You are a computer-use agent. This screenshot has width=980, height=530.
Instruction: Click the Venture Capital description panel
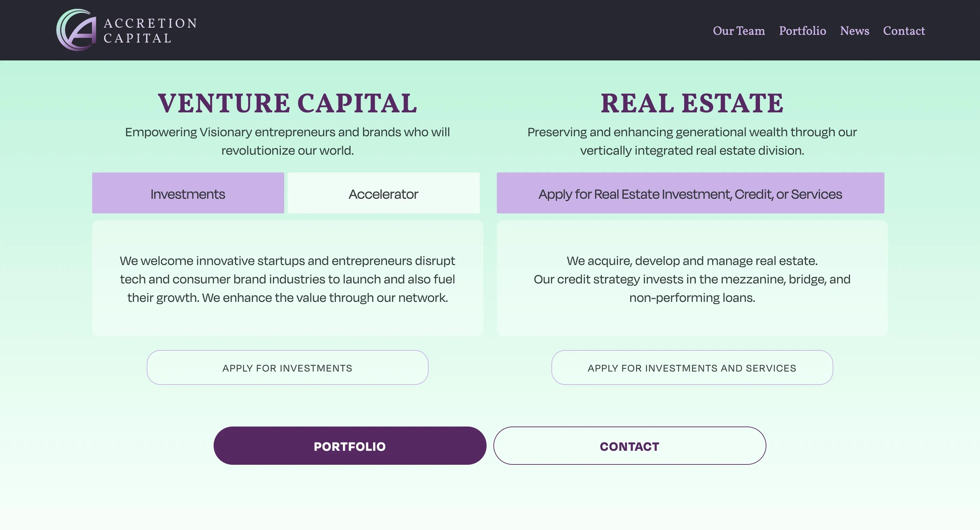pyautogui.click(x=287, y=279)
